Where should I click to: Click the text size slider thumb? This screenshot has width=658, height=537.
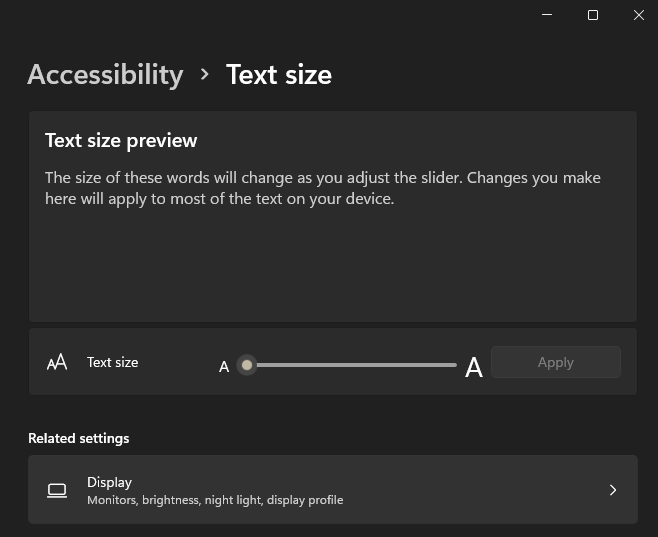[x=247, y=365]
